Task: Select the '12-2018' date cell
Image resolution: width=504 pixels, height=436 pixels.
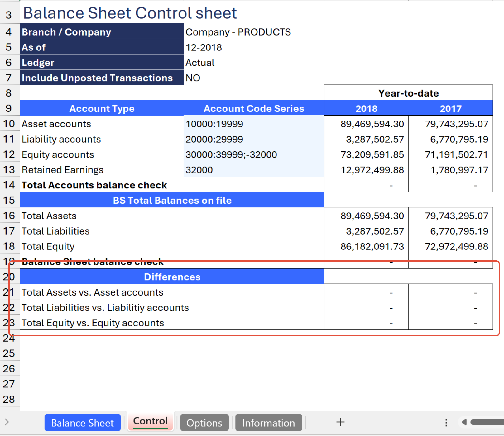Action: click(254, 47)
